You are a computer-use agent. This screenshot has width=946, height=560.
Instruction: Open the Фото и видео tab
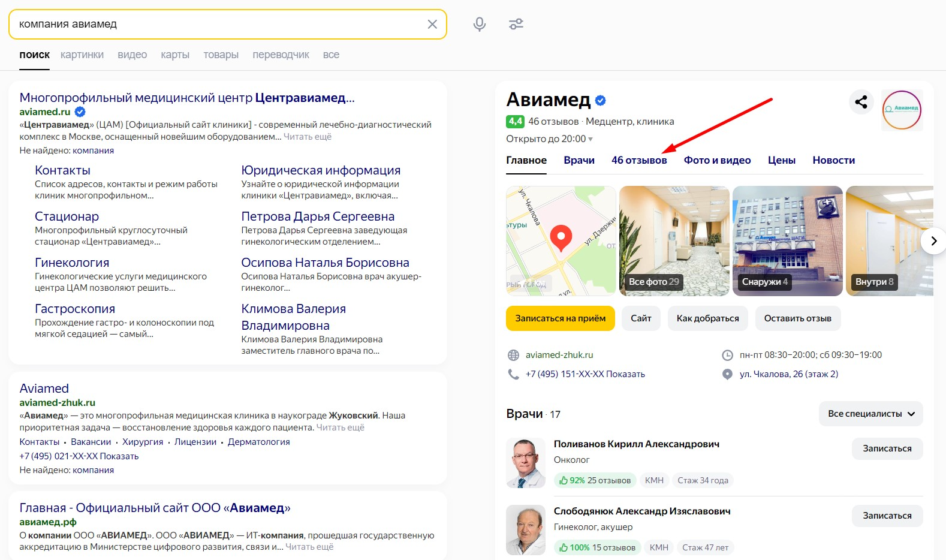point(718,160)
